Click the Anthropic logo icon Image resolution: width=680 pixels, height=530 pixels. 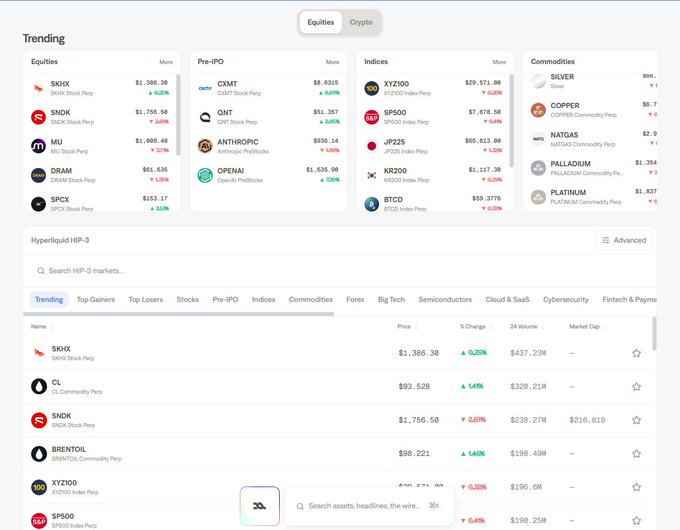[205, 146]
